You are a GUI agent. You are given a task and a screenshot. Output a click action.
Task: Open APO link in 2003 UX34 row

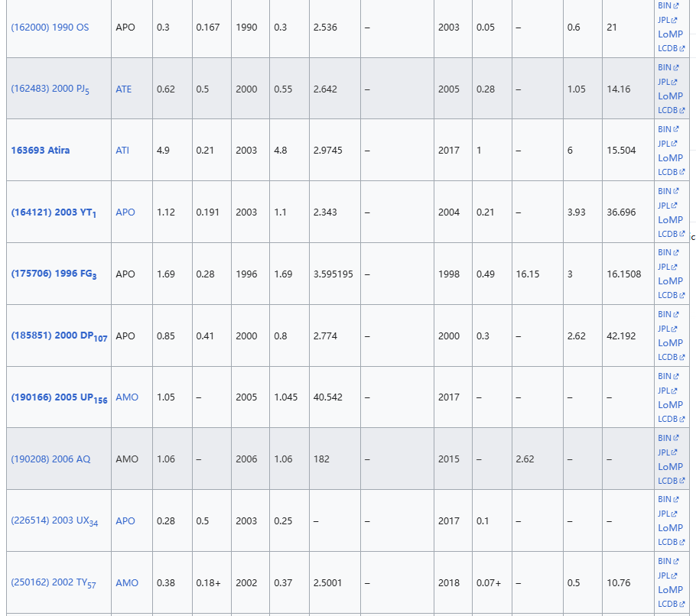tap(125, 521)
